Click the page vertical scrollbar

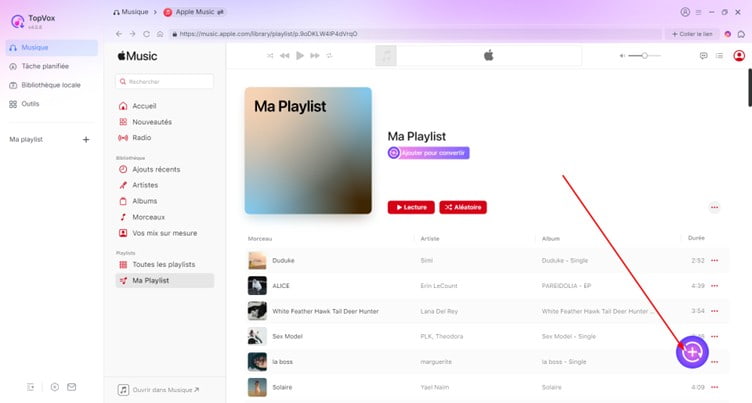[x=750, y=88]
